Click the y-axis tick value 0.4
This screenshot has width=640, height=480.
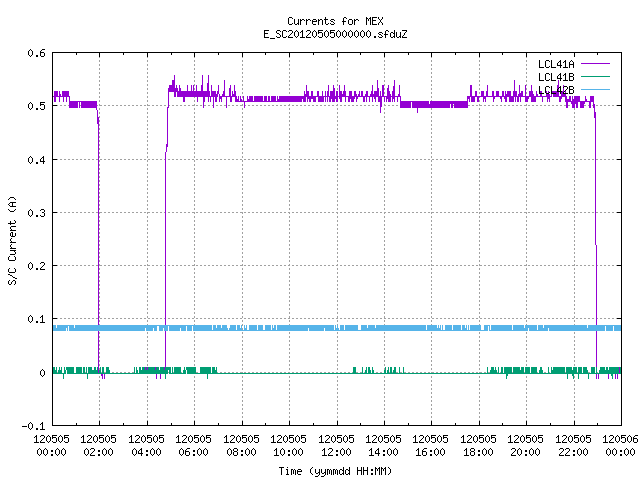click(36, 160)
